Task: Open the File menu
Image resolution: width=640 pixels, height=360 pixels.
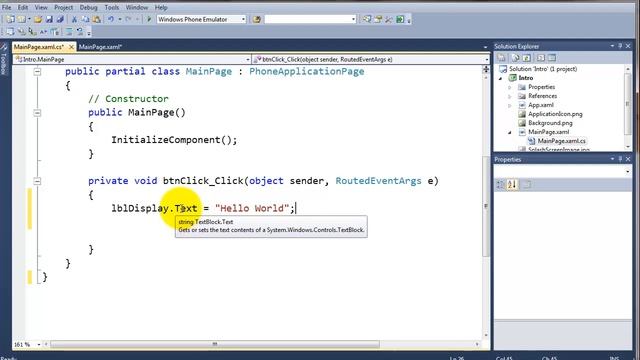Action: 7,7
